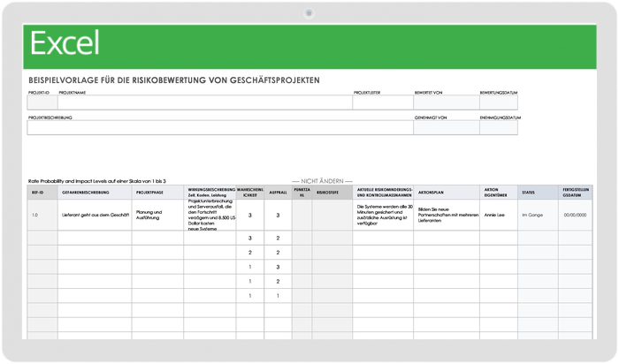Image resolution: width=619 pixels, height=364 pixels.
Task: Click Wahrscheinlichkeit 2 in the row with Aufprall 2
Action: 250,253
